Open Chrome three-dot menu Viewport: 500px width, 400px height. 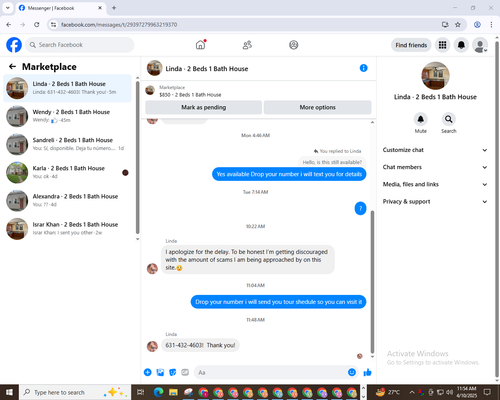pos(491,24)
